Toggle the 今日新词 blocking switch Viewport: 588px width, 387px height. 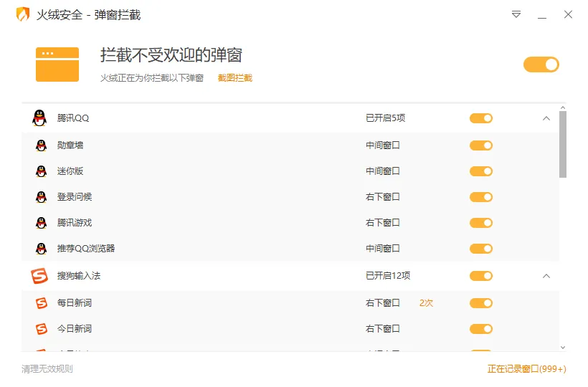480,329
